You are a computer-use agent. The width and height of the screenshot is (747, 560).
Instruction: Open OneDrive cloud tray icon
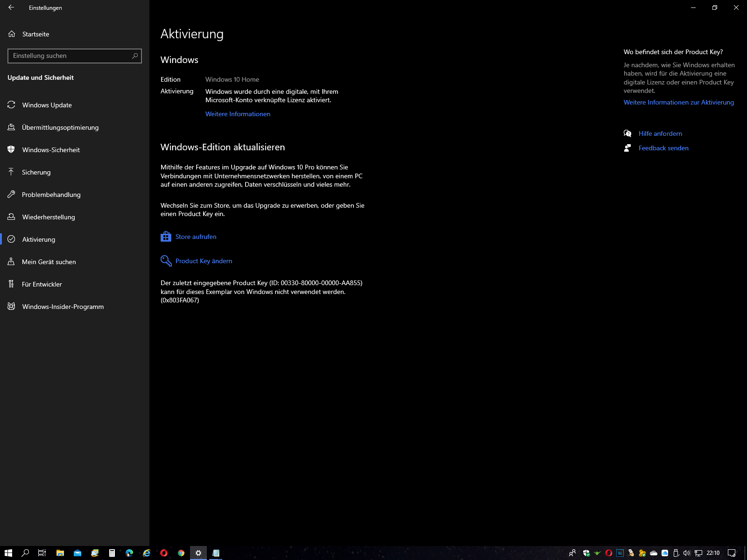654,553
